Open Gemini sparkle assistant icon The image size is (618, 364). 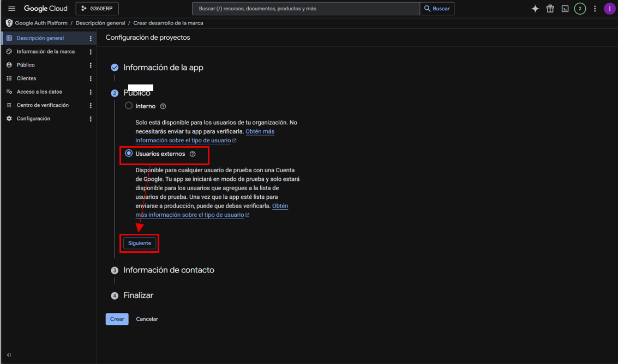coord(535,9)
